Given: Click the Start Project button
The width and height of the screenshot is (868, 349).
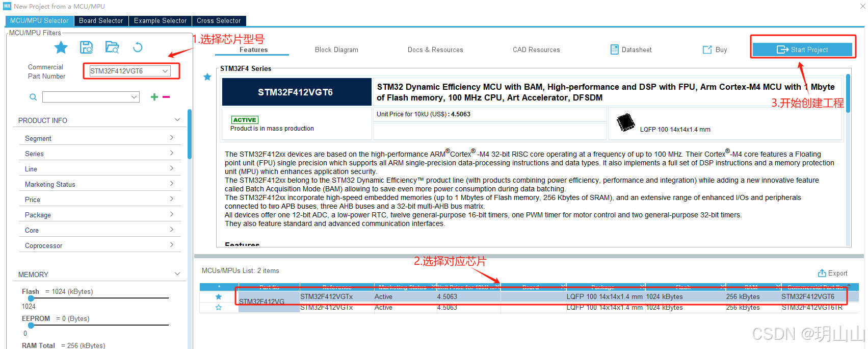Looking at the screenshot, I should pos(802,49).
